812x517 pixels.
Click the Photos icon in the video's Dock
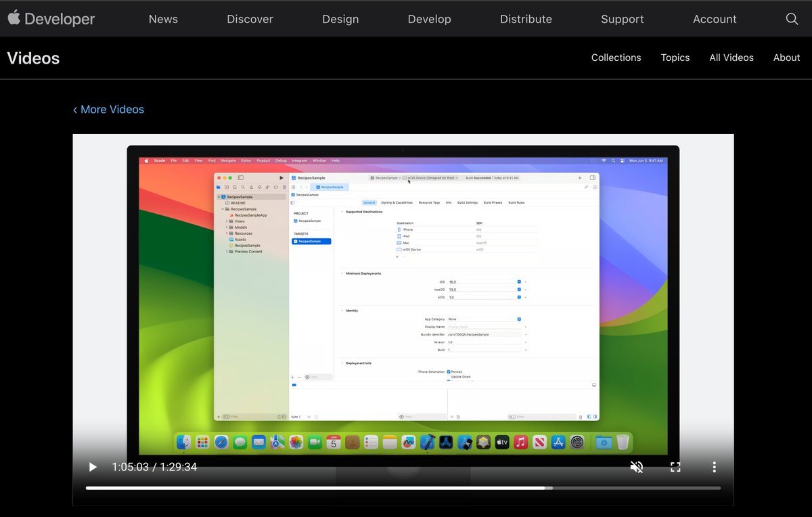click(296, 442)
